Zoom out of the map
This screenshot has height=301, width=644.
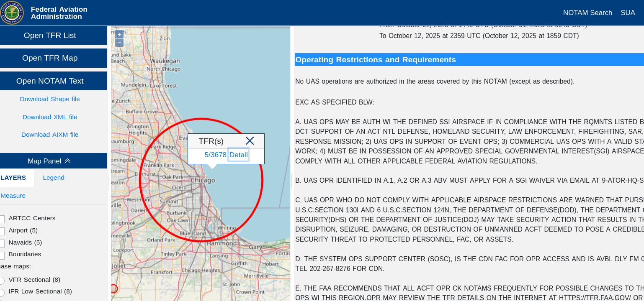tap(119, 43)
